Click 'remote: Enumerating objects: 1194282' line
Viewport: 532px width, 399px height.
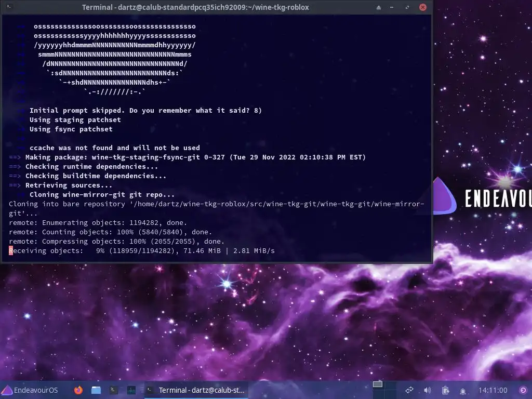98,222
